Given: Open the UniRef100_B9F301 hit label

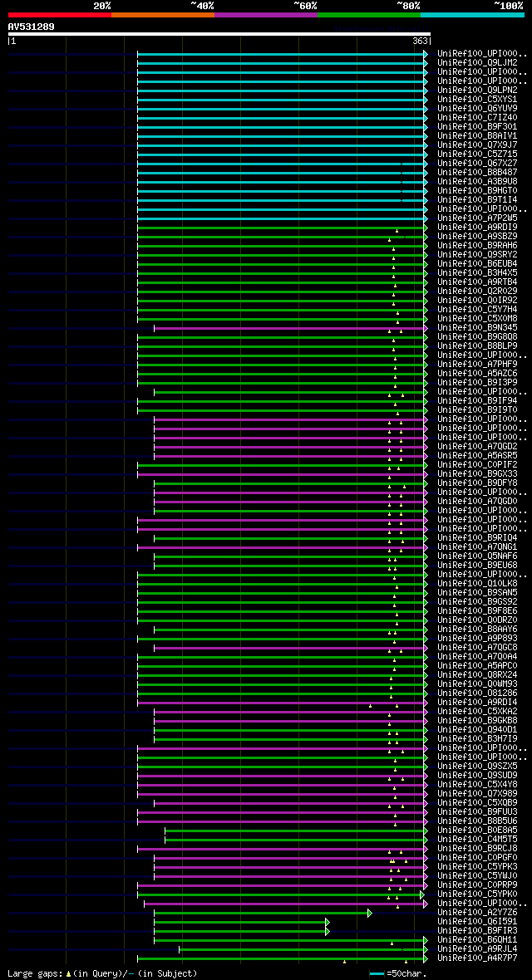Looking at the screenshot, I should [x=477, y=127].
